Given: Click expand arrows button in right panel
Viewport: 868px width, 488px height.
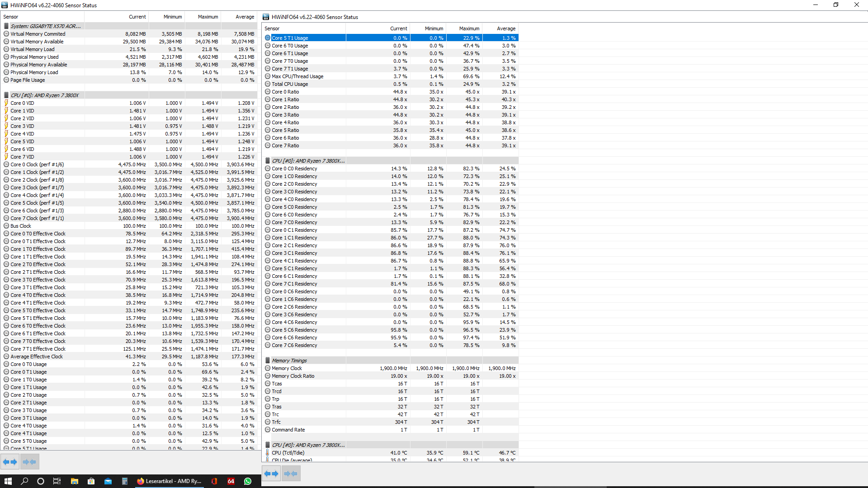Looking at the screenshot, I should coord(271,474).
